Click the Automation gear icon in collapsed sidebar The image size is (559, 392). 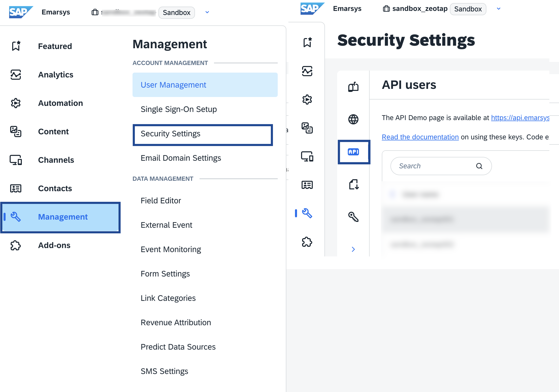[307, 100]
